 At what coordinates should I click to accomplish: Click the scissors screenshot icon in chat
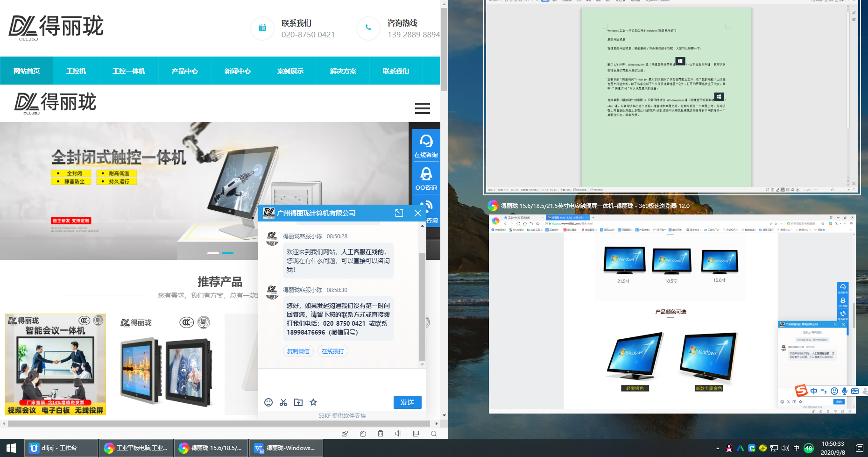click(x=283, y=402)
